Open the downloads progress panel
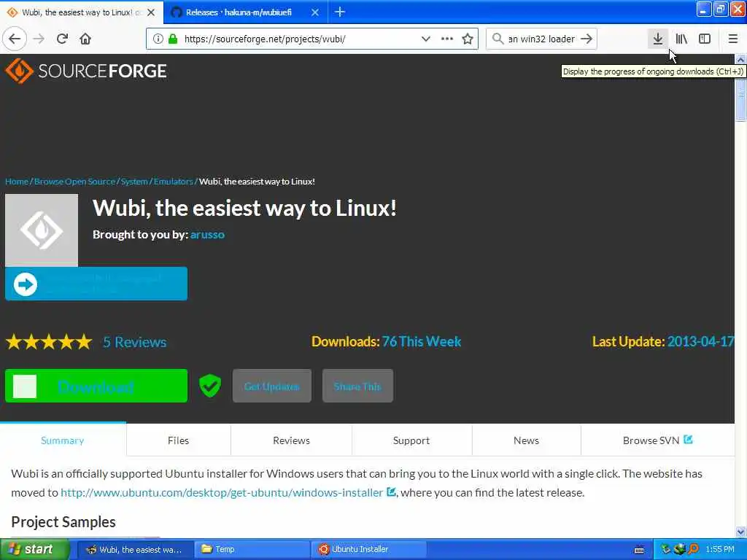This screenshot has height=560, width=747. 658,39
